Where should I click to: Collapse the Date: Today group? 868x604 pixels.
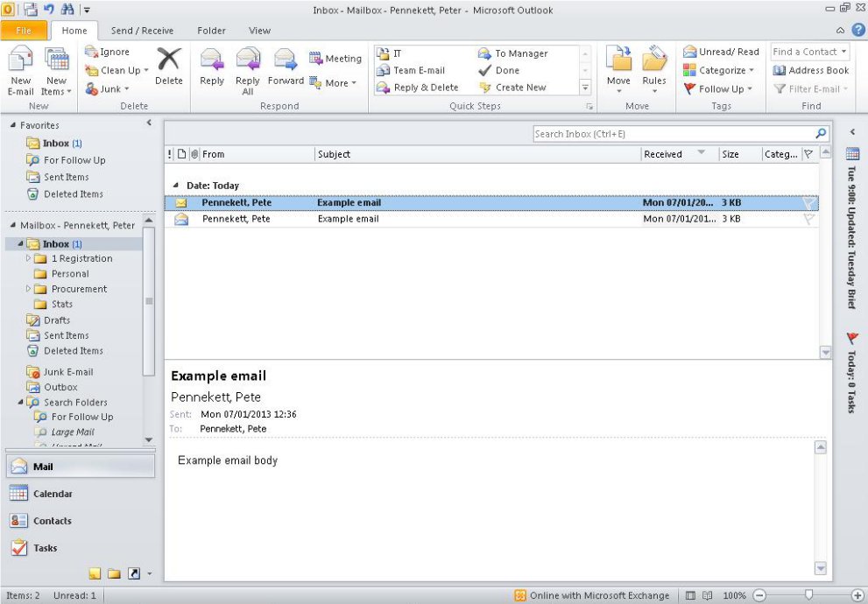coord(176,186)
